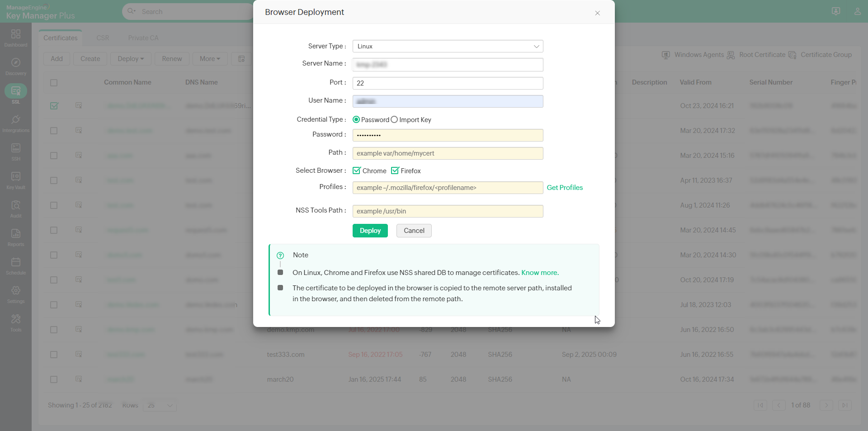Click the toolbar icon after More button
Viewport: 868px width, 431px height.
coord(241,59)
